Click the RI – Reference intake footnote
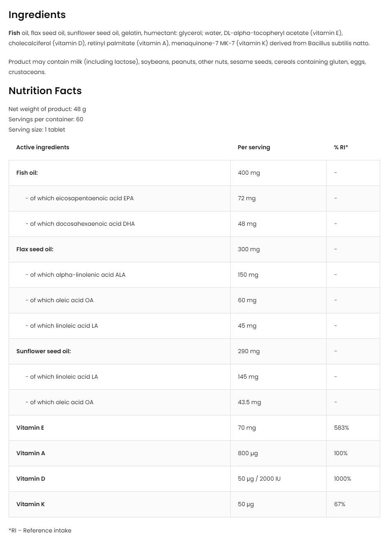The height and width of the screenshot is (544, 392). coord(40,530)
